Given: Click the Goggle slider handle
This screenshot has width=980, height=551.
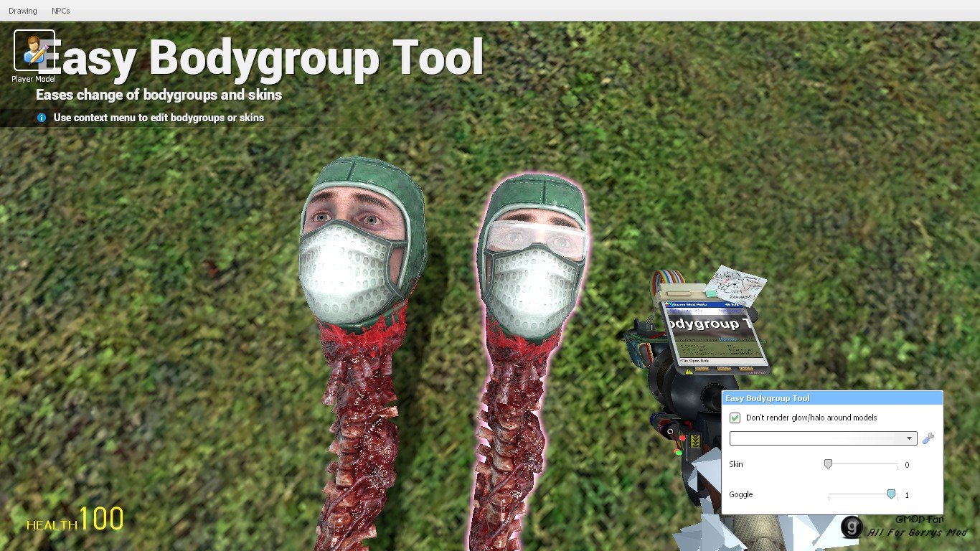Looking at the screenshot, I should (x=891, y=494).
